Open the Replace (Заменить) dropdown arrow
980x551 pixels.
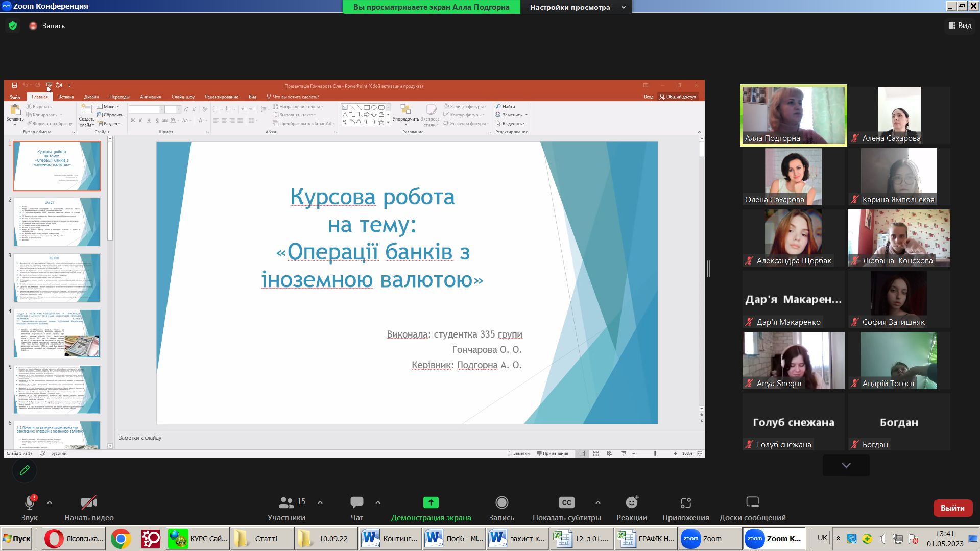(527, 115)
